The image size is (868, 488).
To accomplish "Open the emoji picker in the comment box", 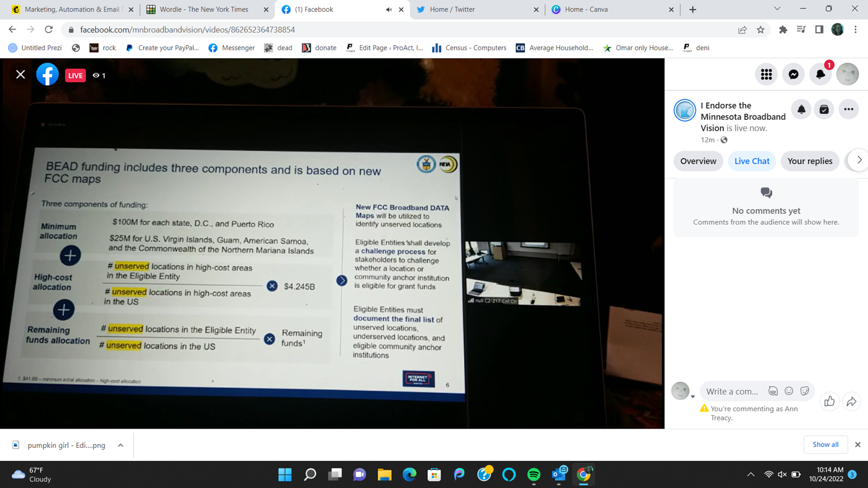I will [x=789, y=391].
